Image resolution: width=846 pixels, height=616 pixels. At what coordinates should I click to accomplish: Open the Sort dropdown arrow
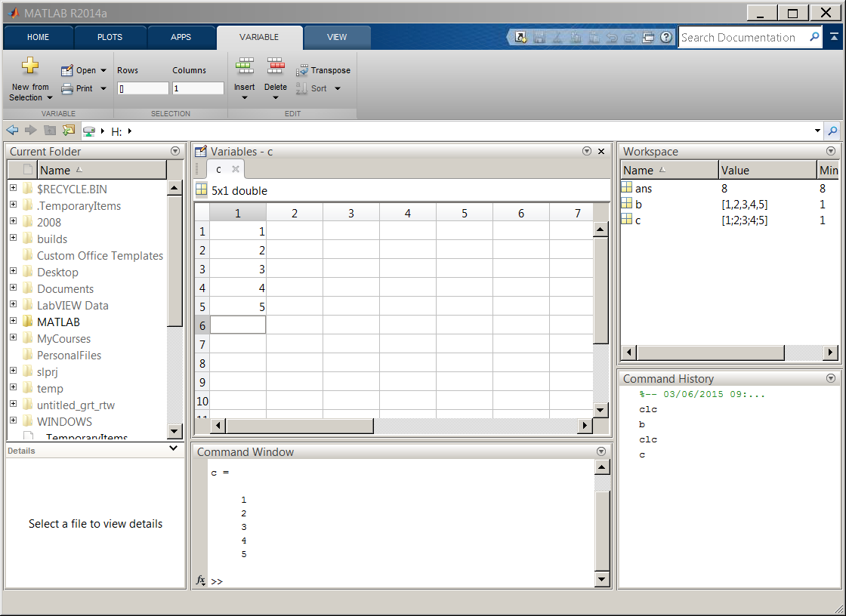click(338, 88)
